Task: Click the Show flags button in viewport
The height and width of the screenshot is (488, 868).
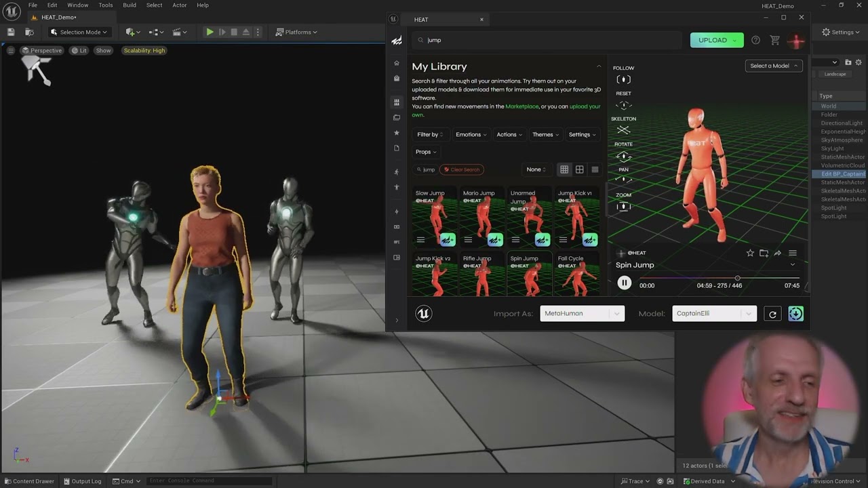Action: tap(103, 50)
